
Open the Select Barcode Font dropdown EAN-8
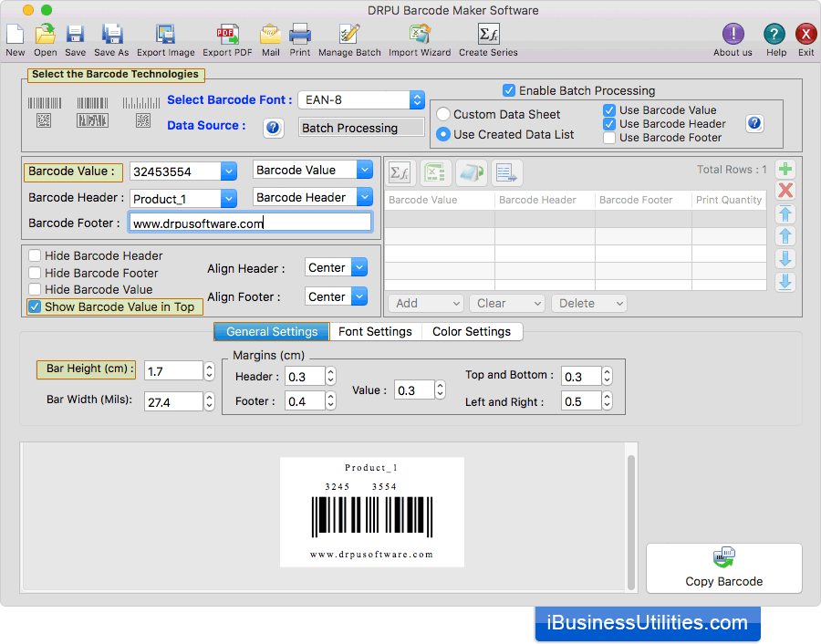click(x=361, y=100)
